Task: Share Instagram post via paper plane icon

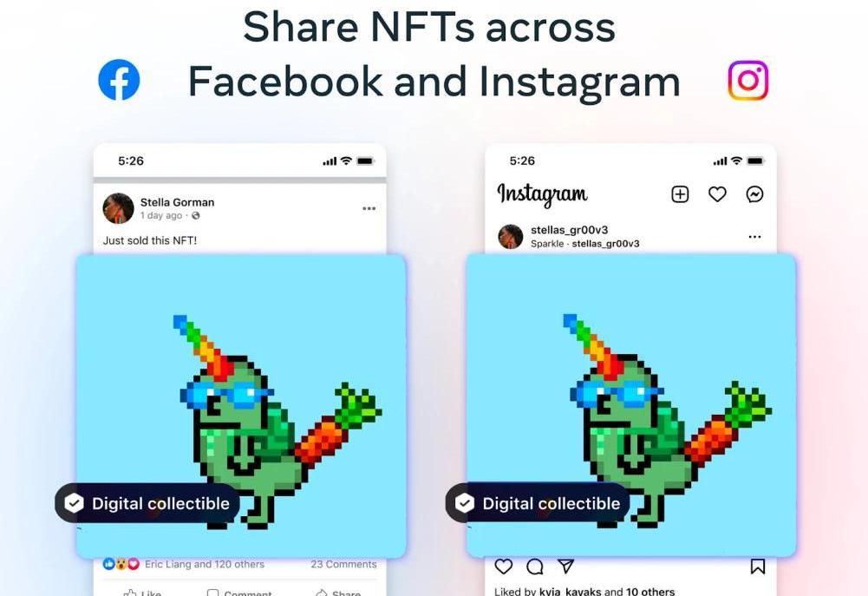Action: [x=565, y=566]
